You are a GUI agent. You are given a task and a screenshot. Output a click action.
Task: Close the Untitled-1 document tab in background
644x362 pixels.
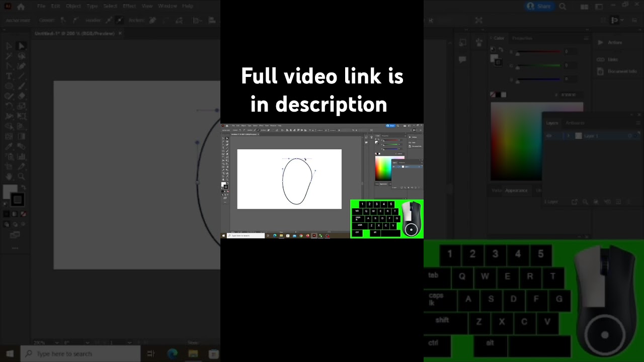click(120, 33)
